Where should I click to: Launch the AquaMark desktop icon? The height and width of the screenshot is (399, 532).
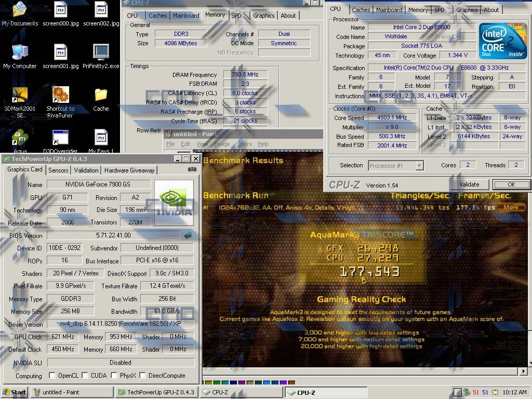pos(20,141)
